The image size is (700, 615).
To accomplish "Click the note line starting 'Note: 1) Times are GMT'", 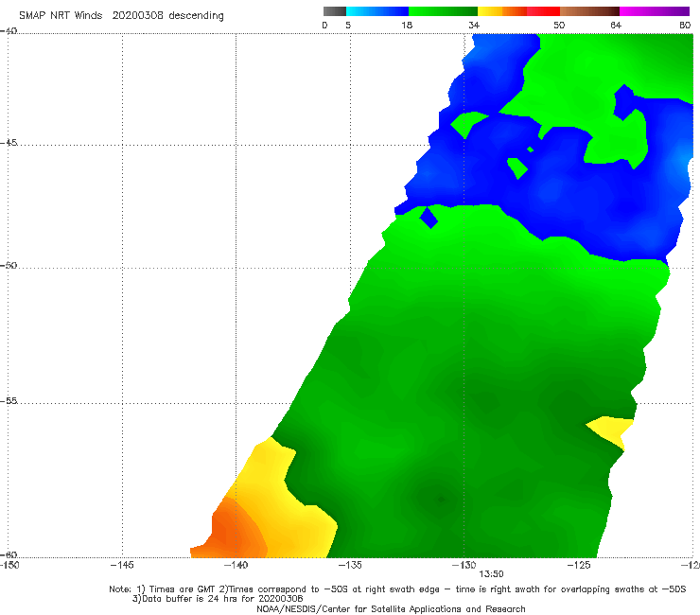I will 397,589.
